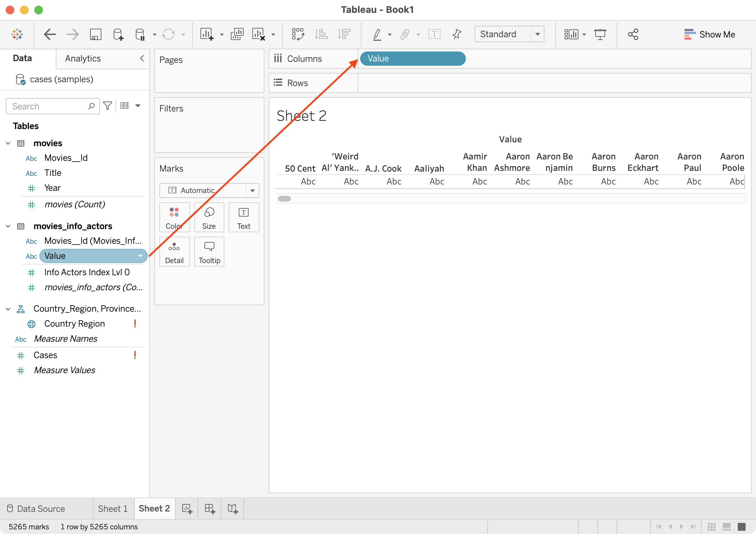The image size is (756, 534).
Task: Click the Swap Rows and Columns icon
Action: [x=298, y=34]
